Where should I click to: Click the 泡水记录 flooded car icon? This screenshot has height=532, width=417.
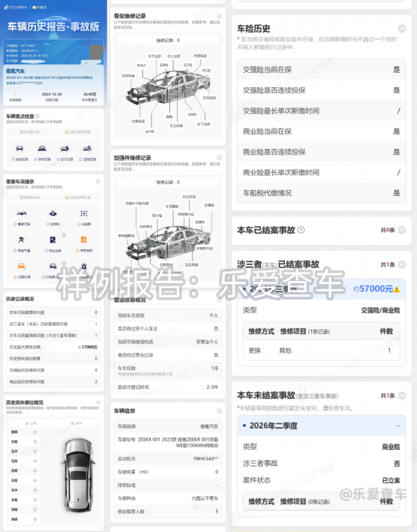[42, 148]
